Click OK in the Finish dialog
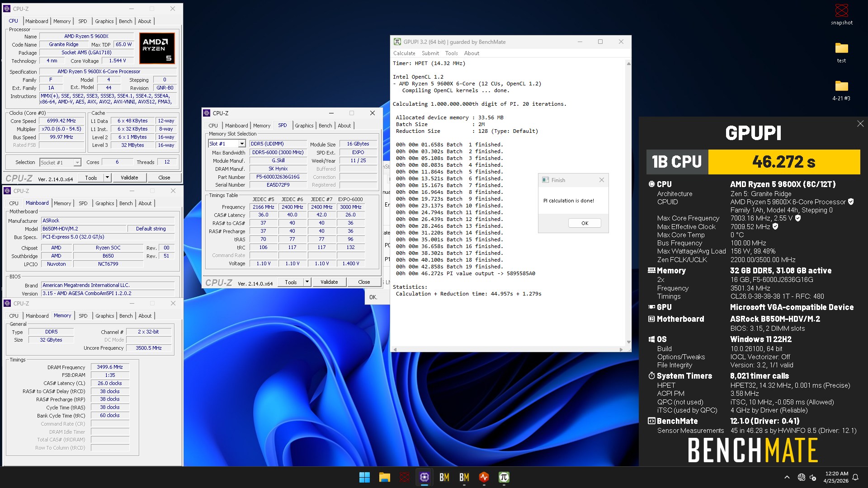The height and width of the screenshot is (488, 868). click(x=585, y=223)
